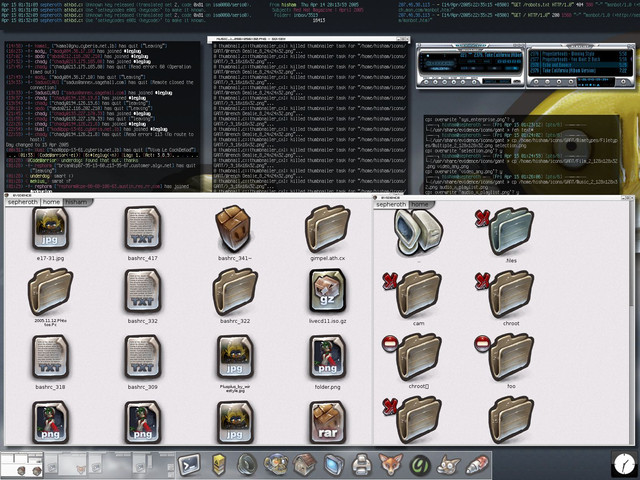Open the chroot folder
This screenshot has width=640, height=480.
511,295
